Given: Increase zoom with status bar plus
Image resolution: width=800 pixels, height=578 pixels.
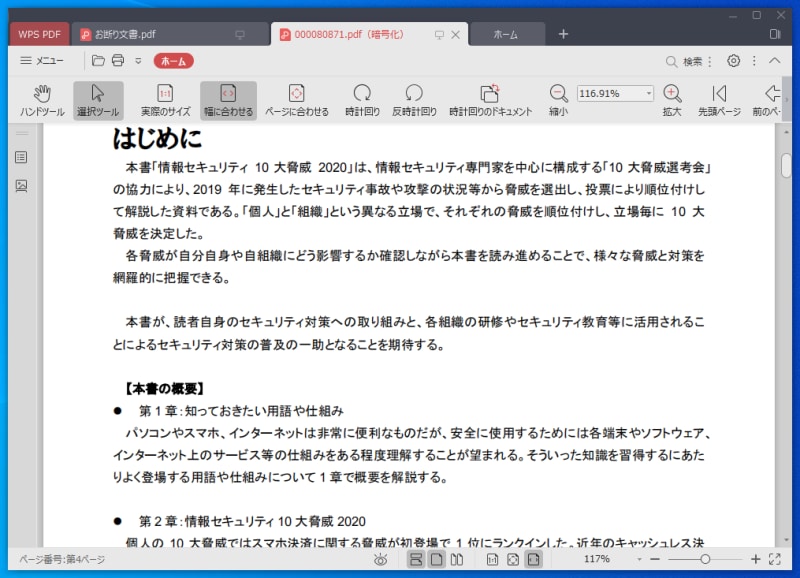Looking at the screenshot, I should point(756,559).
